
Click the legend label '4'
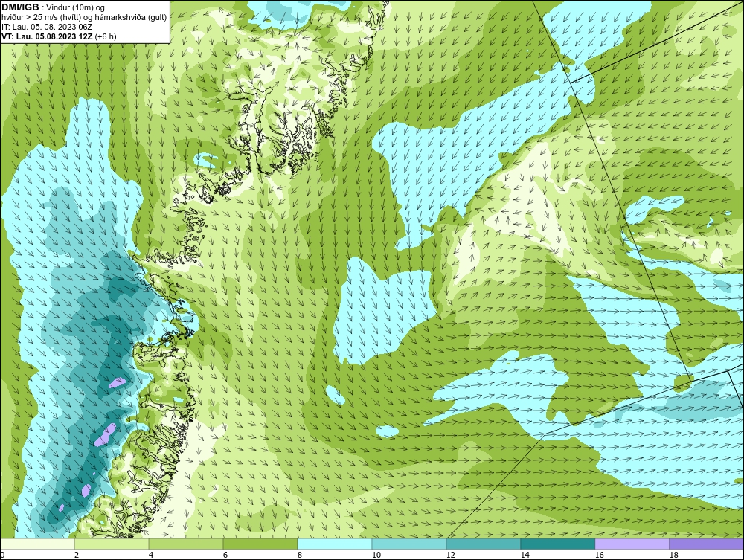(151, 555)
